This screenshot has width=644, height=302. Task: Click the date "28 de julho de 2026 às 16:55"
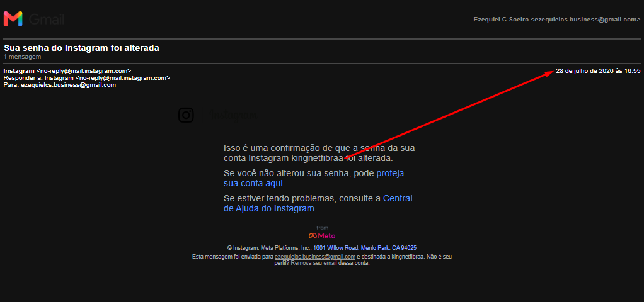[598, 71]
